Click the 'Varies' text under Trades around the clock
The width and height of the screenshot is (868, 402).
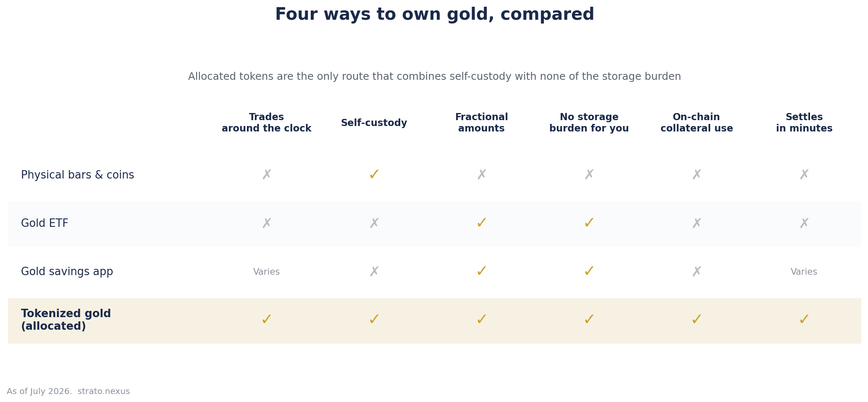[x=266, y=272]
